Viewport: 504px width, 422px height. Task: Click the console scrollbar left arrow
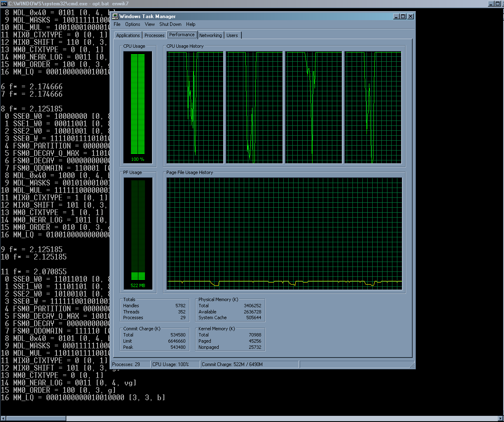click(x=3, y=418)
